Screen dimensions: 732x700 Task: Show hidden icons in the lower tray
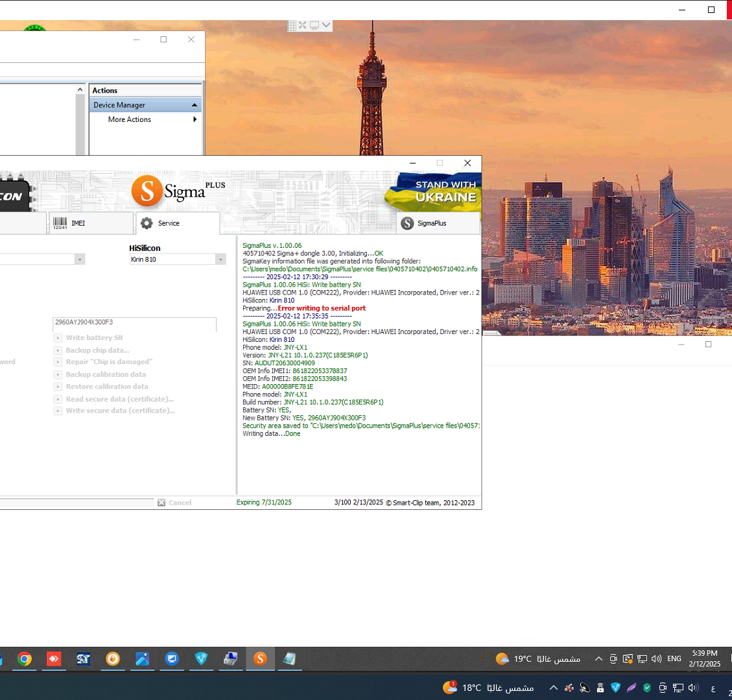(x=553, y=688)
